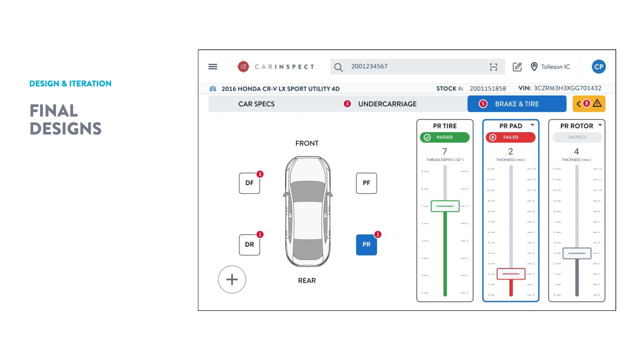The height and width of the screenshot is (351, 644).
Task: Select the PR wheel position
Action: [x=366, y=245]
